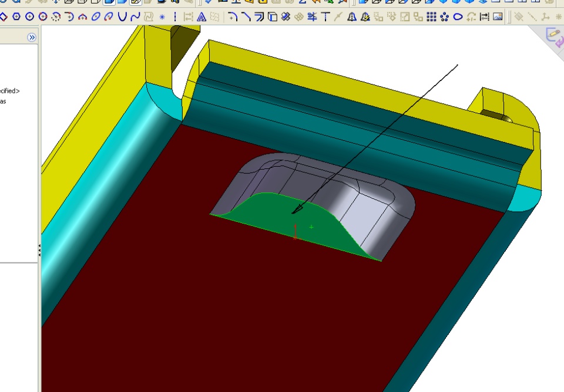Select the Sketch Chamfer tool
The image size is (564, 392).
pyautogui.click(x=246, y=16)
